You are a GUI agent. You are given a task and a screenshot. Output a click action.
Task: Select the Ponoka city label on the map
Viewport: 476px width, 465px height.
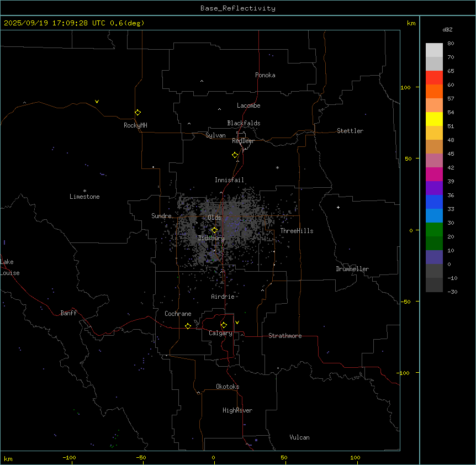[265, 75]
